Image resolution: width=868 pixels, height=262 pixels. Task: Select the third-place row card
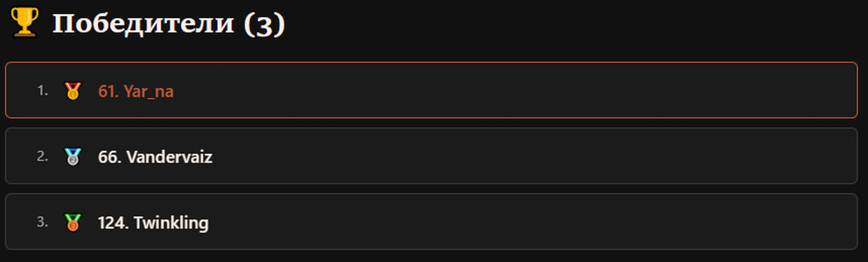tap(431, 221)
